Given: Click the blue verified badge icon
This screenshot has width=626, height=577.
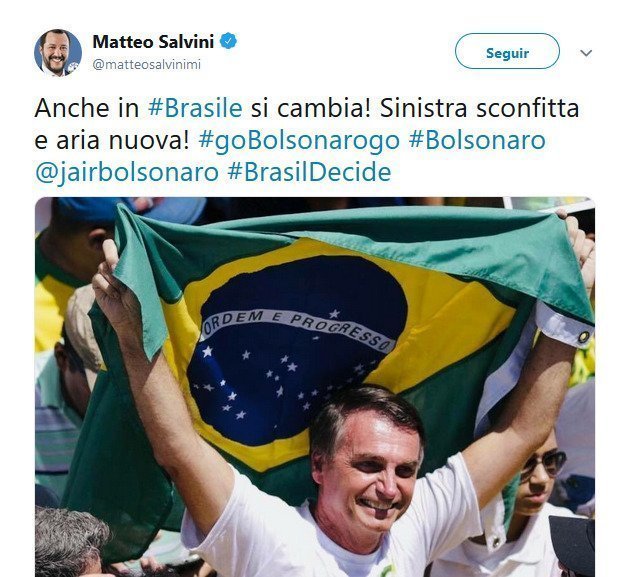Looking at the screenshot, I should coord(228,41).
